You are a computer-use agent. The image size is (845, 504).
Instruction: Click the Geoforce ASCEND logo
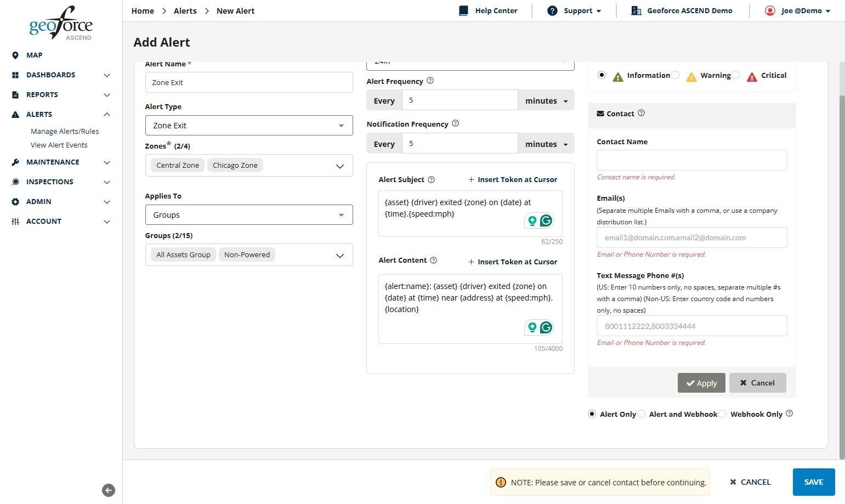(61, 23)
